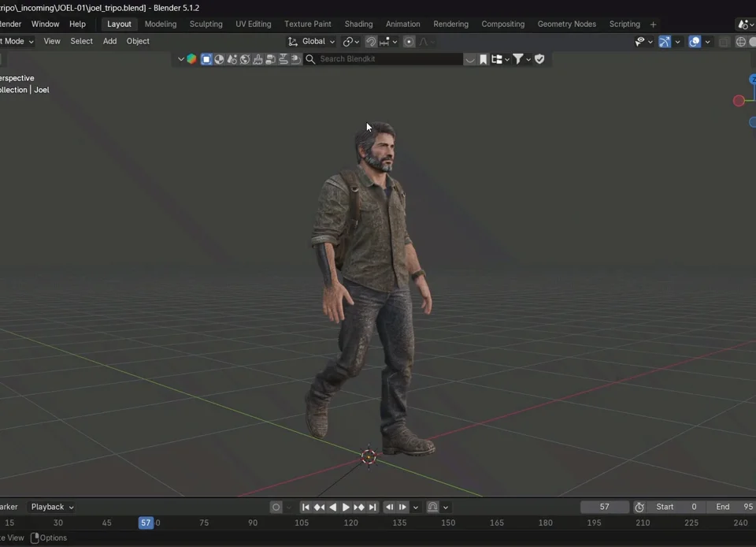
Task: Open the Playback dropdown in timeline
Action: click(52, 507)
